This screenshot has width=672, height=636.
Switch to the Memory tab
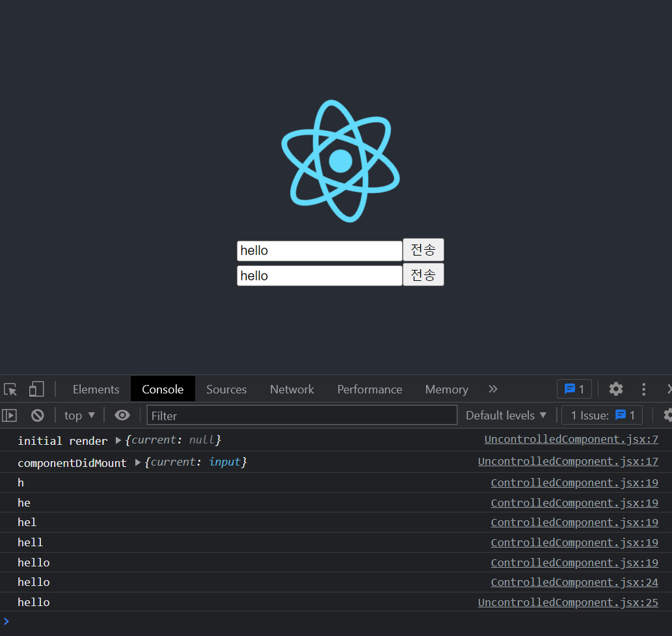click(446, 390)
